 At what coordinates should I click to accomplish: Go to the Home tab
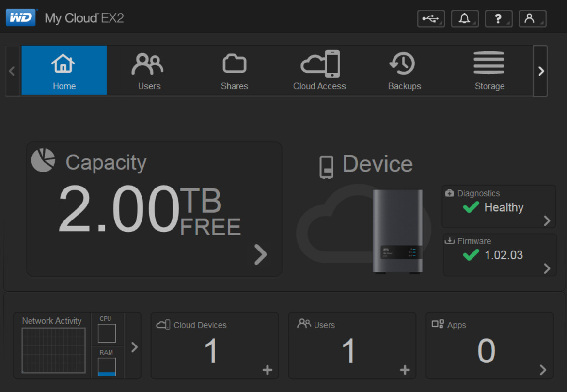pos(64,70)
